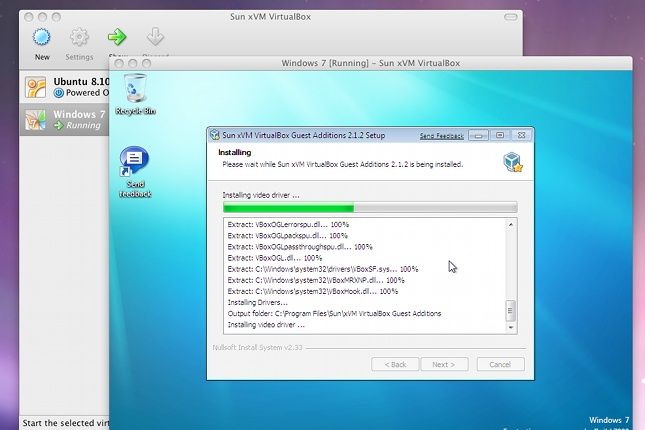Image resolution: width=645 pixels, height=430 pixels.
Task: Click the 'Output folder' log line
Action: [x=334, y=314]
